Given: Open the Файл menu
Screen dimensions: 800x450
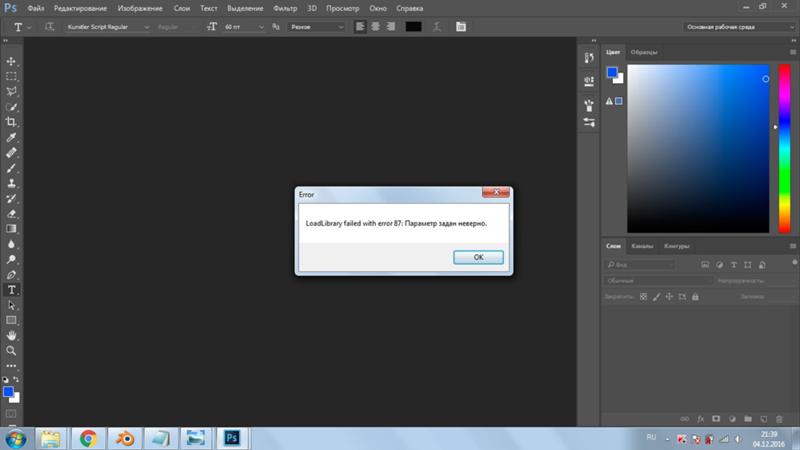Looking at the screenshot, I should click(x=36, y=8).
